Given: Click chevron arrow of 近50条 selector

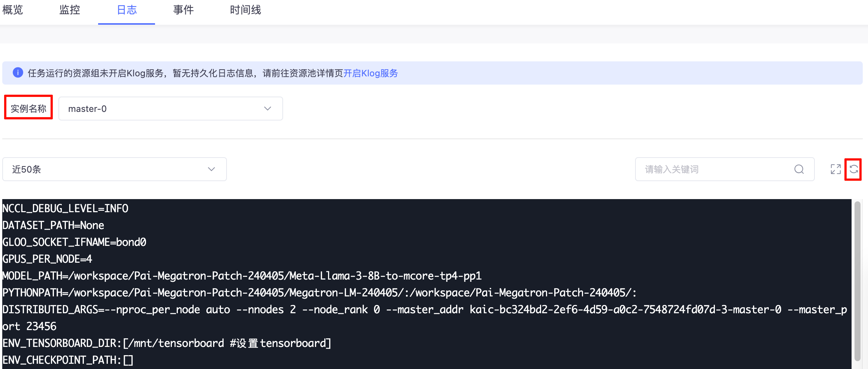Looking at the screenshot, I should [211, 169].
